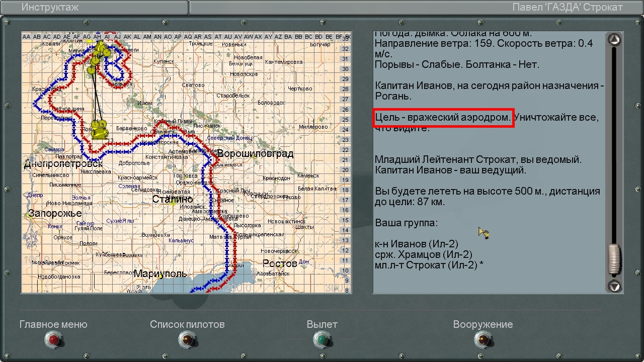This screenshot has width=644, height=362.
Task: Click the briefing text scroll-down arrow
Action: (x=614, y=286)
